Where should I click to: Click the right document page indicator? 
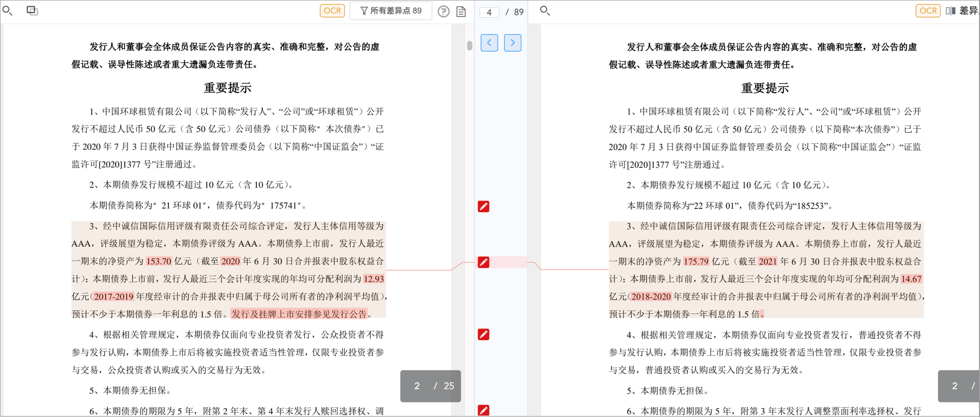pos(959,386)
